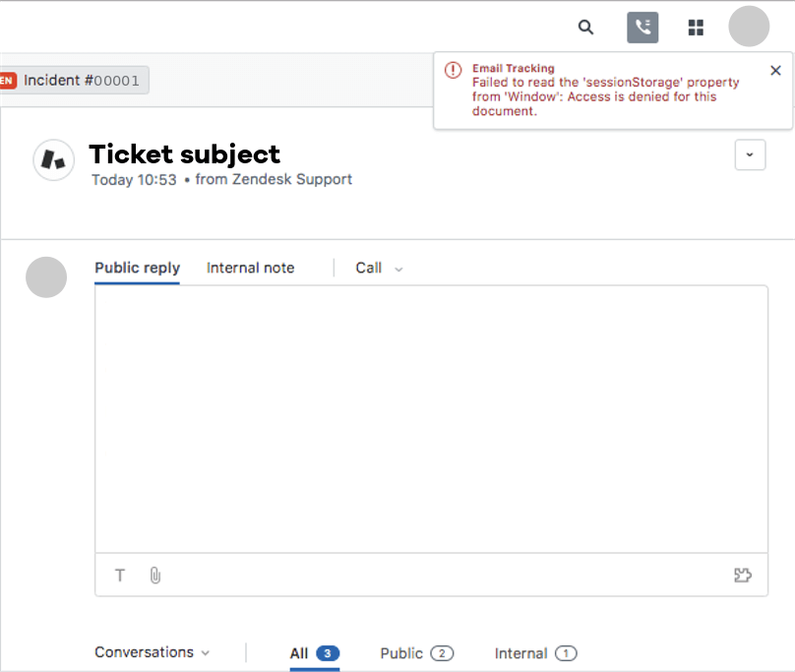795x672 pixels.
Task: Show All conversations filter
Action: pyautogui.click(x=314, y=653)
